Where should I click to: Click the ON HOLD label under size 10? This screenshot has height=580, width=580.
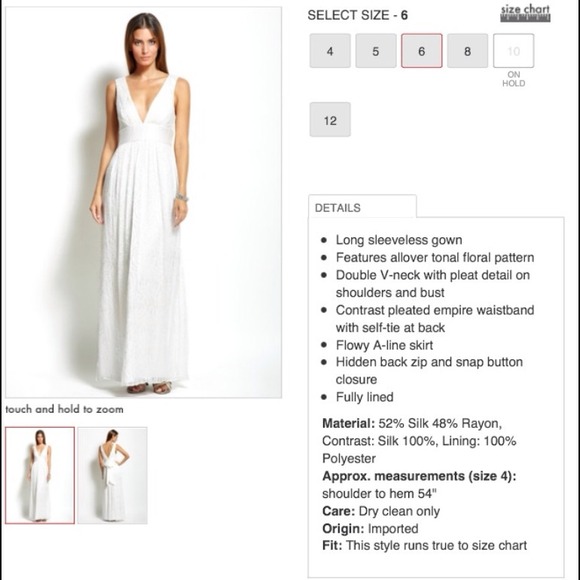coord(513,79)
